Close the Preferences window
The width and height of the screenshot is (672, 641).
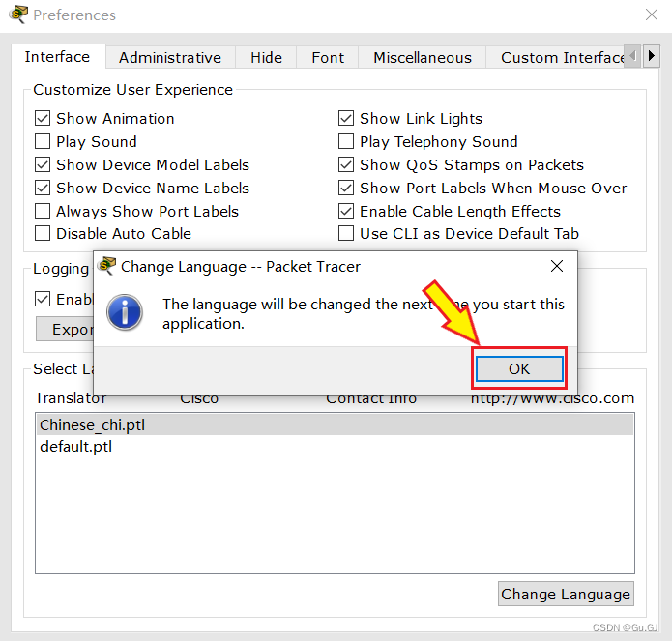tap(652, 15)
